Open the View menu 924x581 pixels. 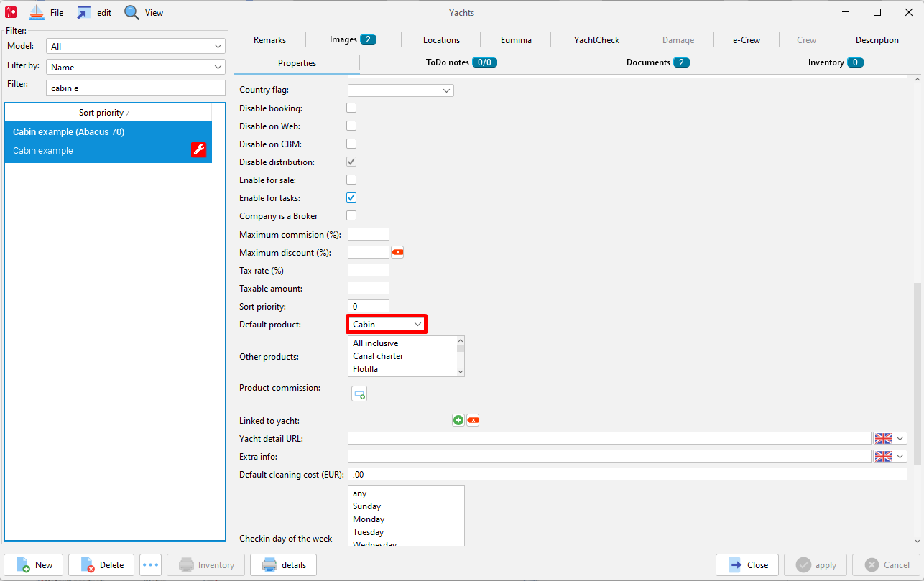pos(154,13)
